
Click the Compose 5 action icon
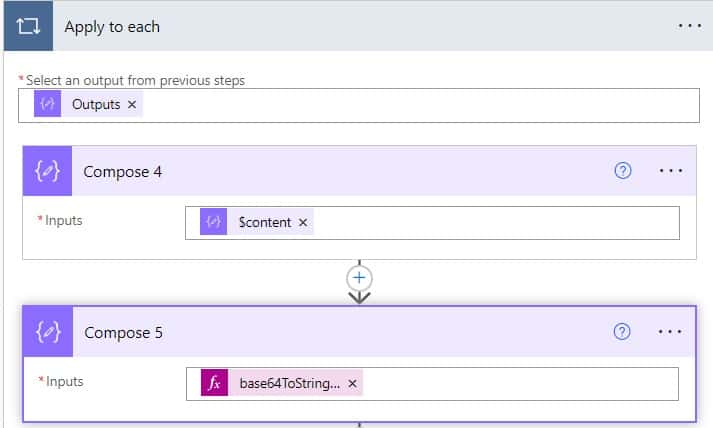click(48, 332)
